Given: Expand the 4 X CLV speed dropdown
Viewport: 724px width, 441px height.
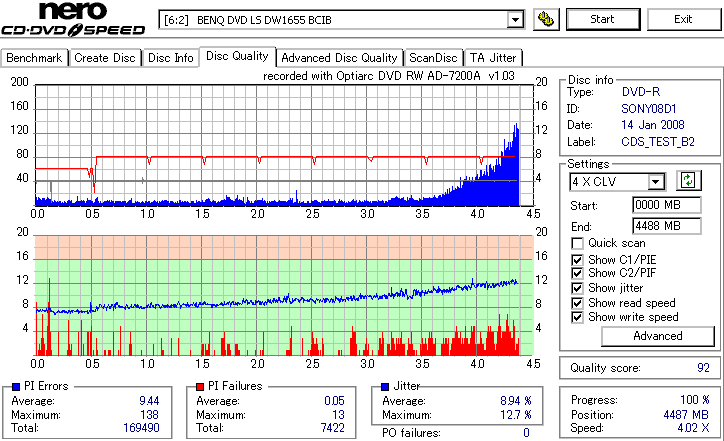Looking at the screenshot, I should click(655, 182).
